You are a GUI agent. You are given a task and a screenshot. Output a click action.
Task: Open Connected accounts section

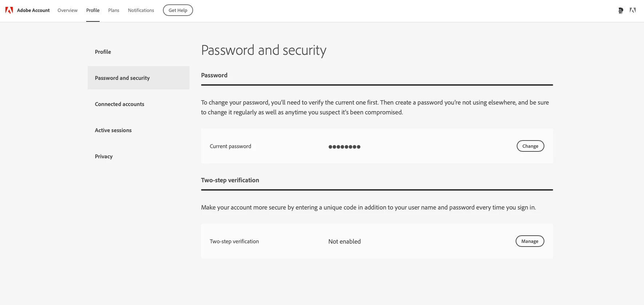[119, 104]
